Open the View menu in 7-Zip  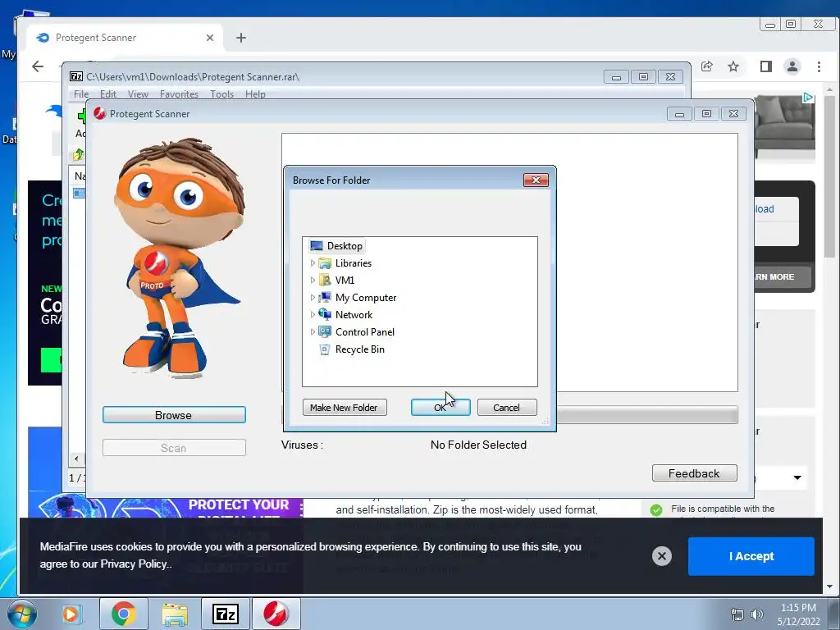tap(138, 94)
